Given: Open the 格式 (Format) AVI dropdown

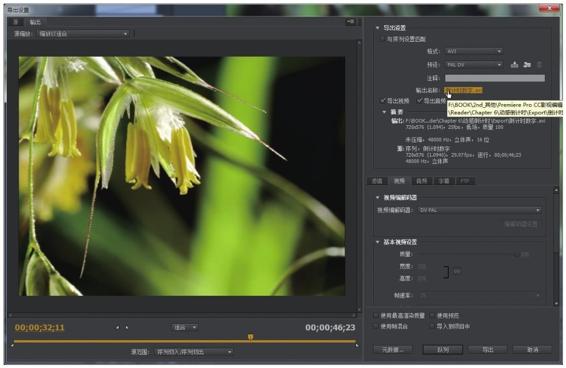Looking at the screenshot, I should [474, 51].
